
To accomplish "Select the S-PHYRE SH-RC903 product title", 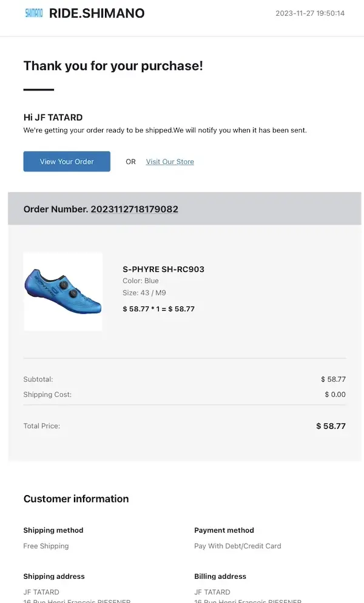I will tap(163, 269).
